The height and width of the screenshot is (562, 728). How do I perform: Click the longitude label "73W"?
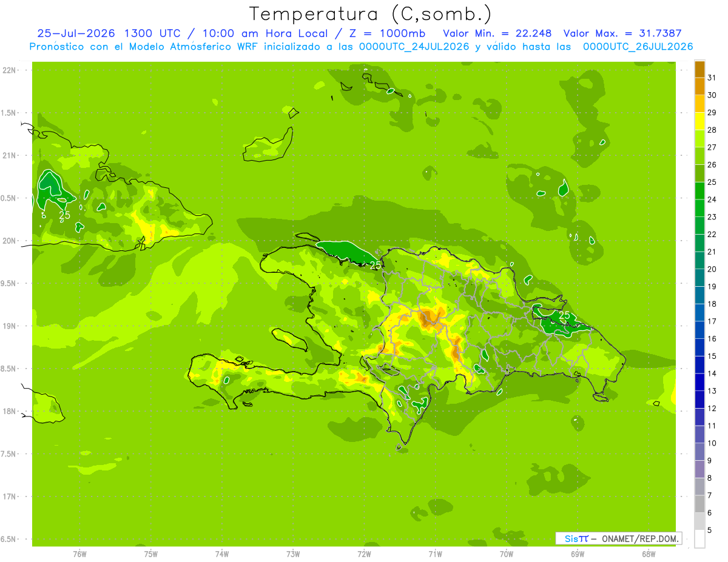tap(293, 554)
